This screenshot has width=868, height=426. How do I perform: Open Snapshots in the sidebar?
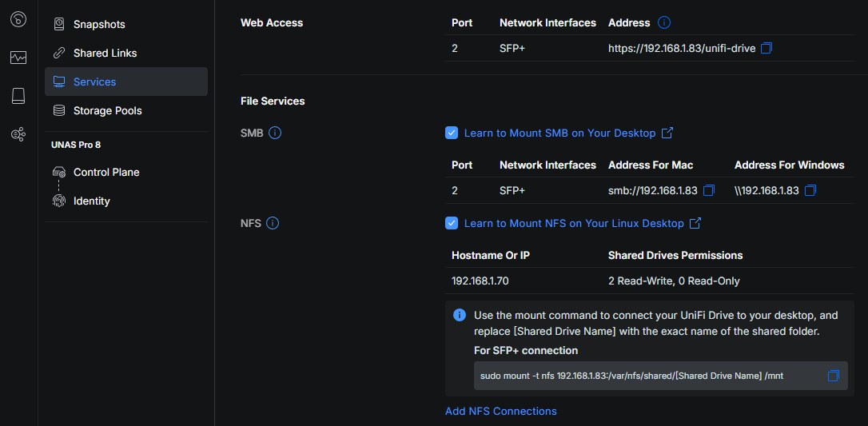(98, 25)
